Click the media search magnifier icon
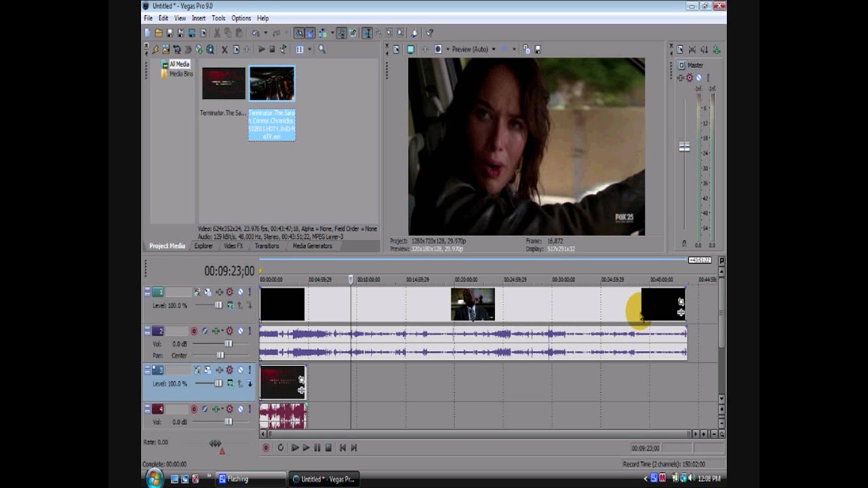 [x=322, y=49]
